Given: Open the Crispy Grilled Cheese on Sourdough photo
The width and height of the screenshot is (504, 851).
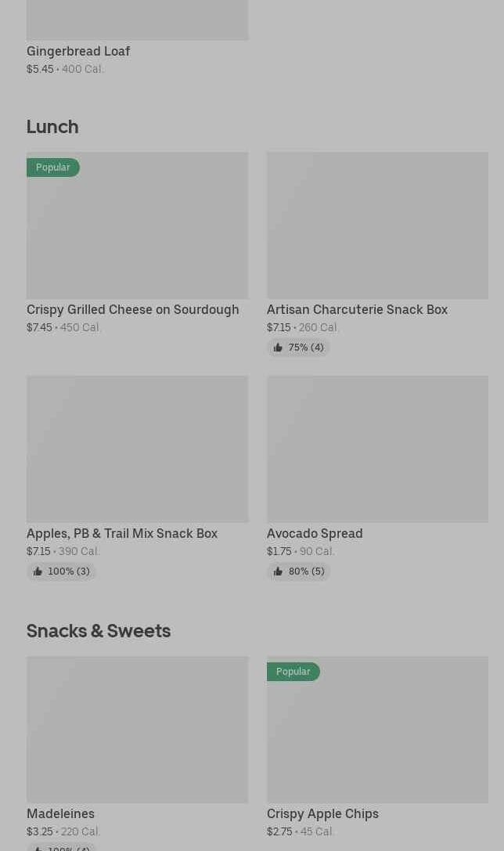Looking at the screenshot, I should click(x=137, y=225).
